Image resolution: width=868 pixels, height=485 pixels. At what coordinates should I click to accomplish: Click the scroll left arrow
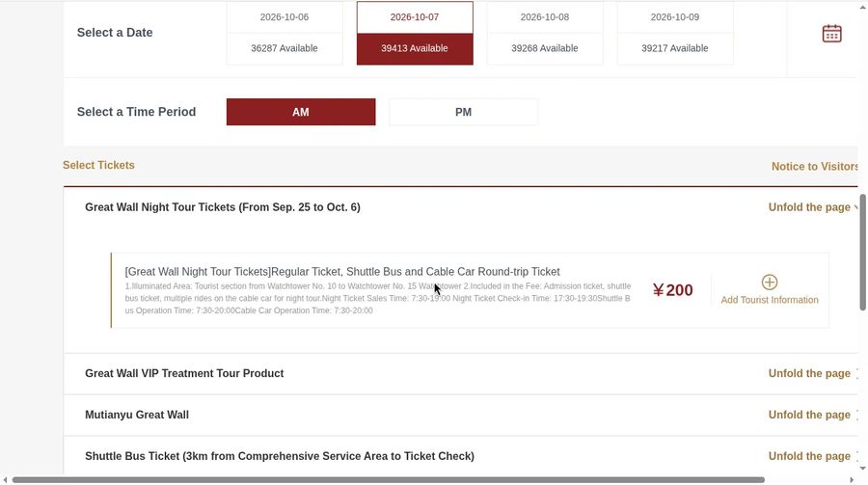5,480
